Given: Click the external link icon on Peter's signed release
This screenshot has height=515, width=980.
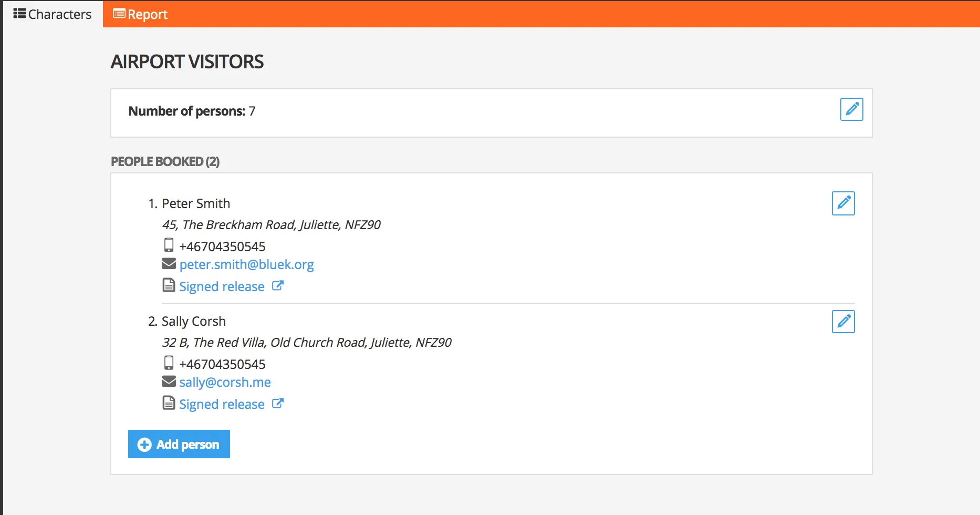Looking at the screenshot, I should [277, 286].
